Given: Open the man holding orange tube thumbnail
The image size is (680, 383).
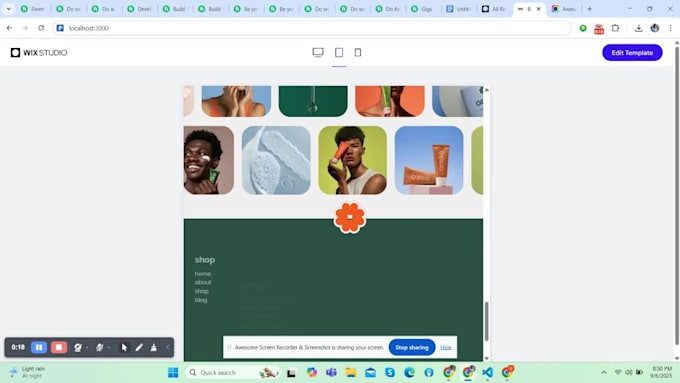Looking at the screenshot, I should coord(352,160).
